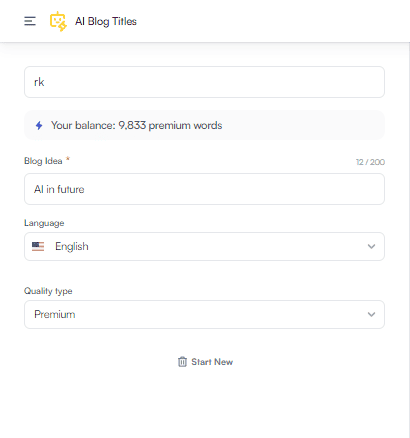Click the AI Blog Titles heading

pos(106,21)
